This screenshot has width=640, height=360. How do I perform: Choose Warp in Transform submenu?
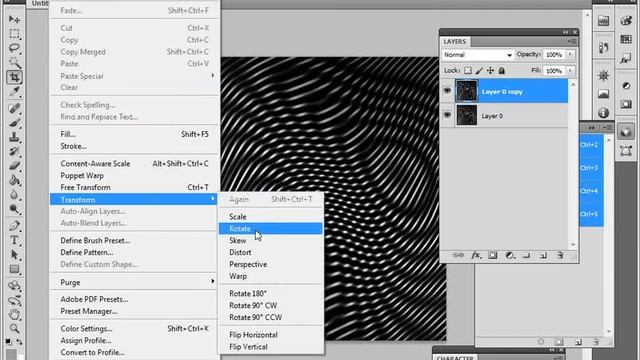tap(271, 276)
